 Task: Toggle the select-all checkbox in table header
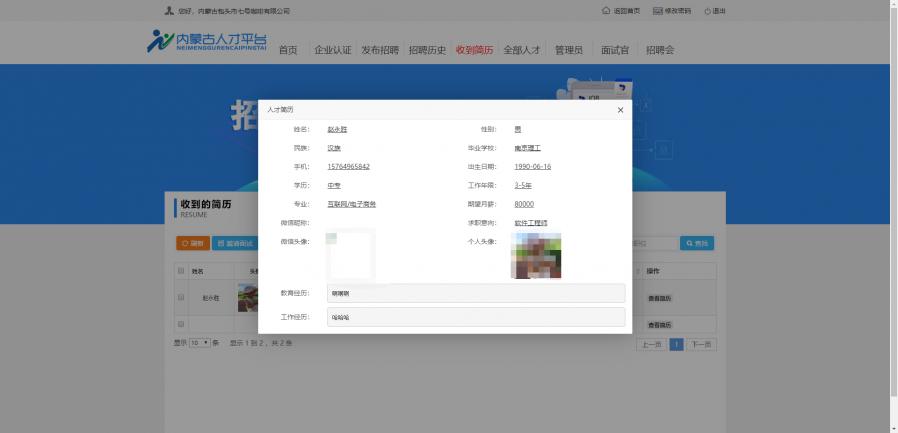pos(181,271)
